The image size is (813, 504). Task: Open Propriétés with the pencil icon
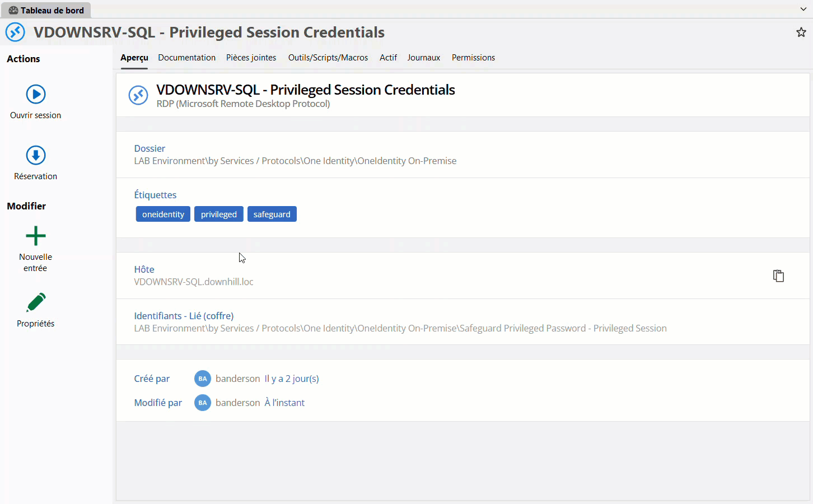click(36, 302)
